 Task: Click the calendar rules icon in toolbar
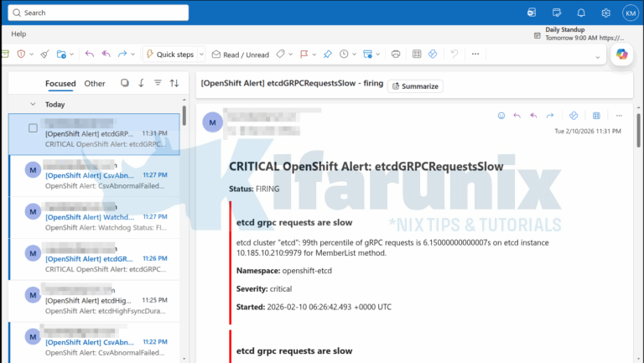367,54
